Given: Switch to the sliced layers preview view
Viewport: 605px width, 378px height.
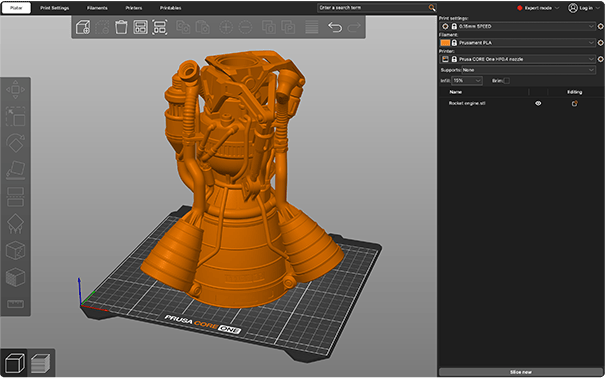Looking at the screenshot, I should pyautogui.click(x=40, y=363).
